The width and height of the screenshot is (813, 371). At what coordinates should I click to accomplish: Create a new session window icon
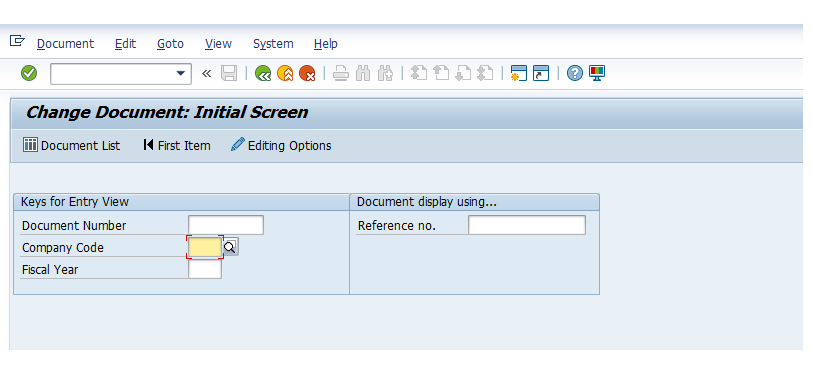[x=518, y=73]
